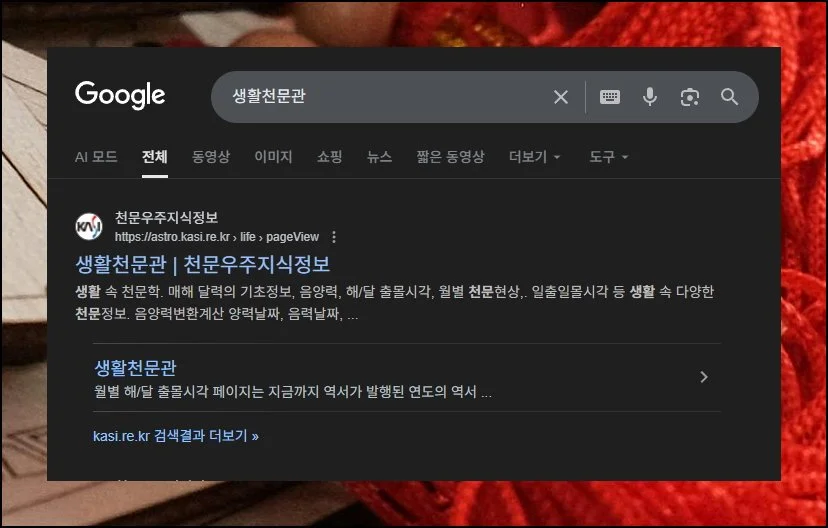Open search by image camera icon
828x528 pixels.
coord(690,97)
